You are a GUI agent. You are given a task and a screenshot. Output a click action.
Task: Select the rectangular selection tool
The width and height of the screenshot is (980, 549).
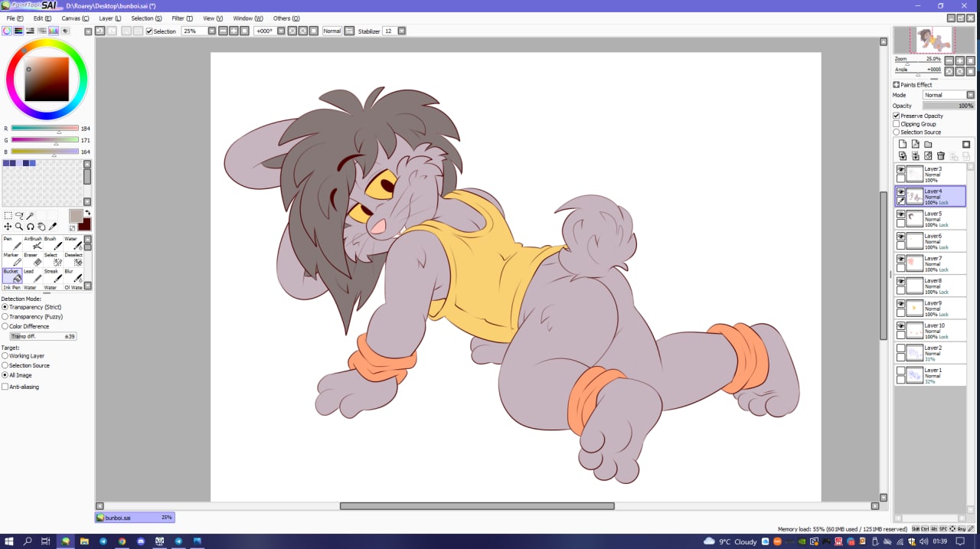coord(8,216)
